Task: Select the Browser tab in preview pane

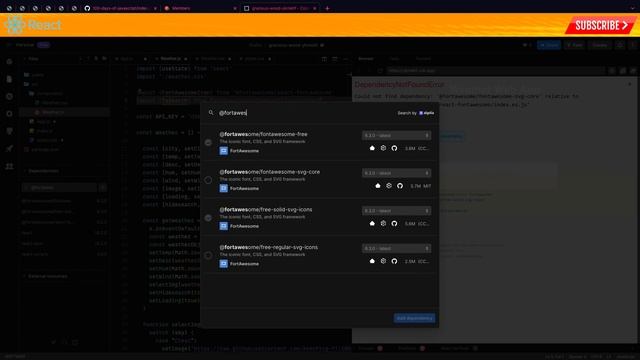Action: tap(366, 59)
